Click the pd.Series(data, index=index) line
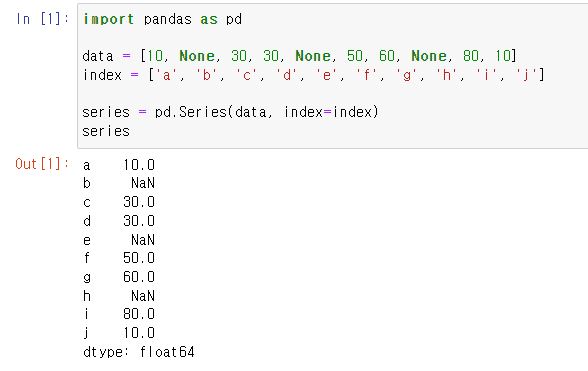The width and height of the screenshot is (588, 371). 230,112
